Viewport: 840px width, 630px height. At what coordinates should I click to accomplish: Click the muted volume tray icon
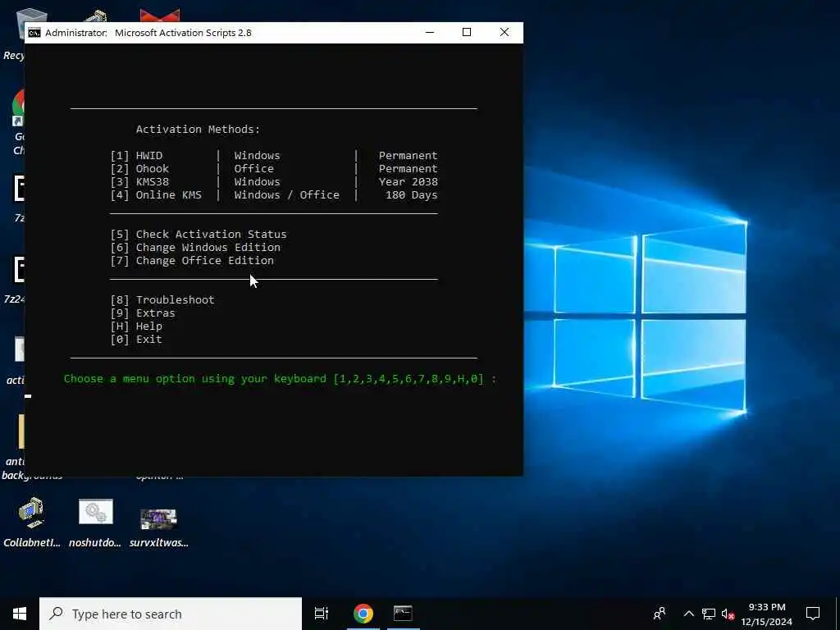coord(728,614)
